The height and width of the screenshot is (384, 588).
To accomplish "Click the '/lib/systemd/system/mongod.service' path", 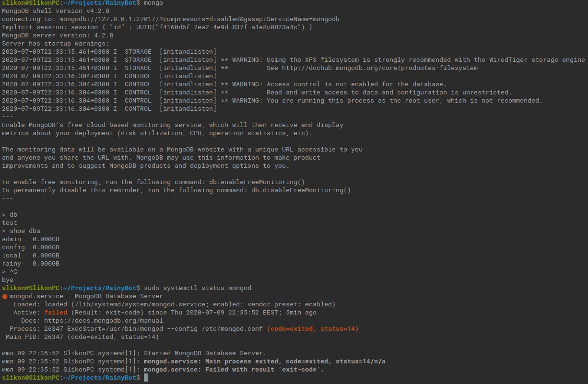I will tap(140, 304).
